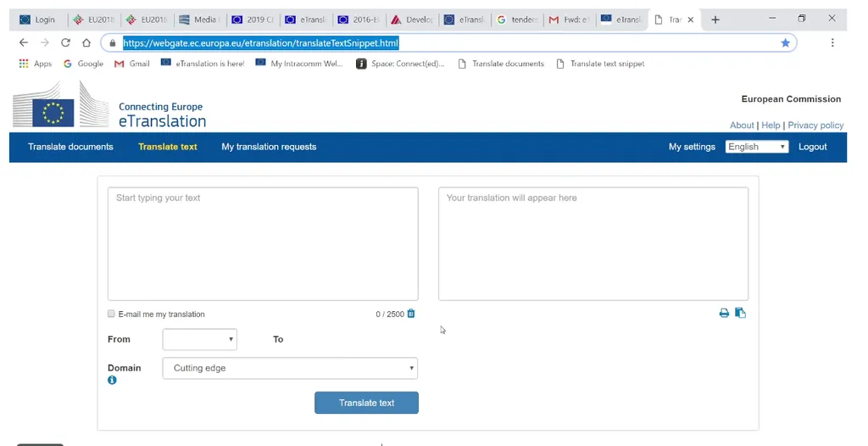Viewport: 868px width, 446px height.
Task: Switch to the Login tab
Action: click(x=39, y=20)
